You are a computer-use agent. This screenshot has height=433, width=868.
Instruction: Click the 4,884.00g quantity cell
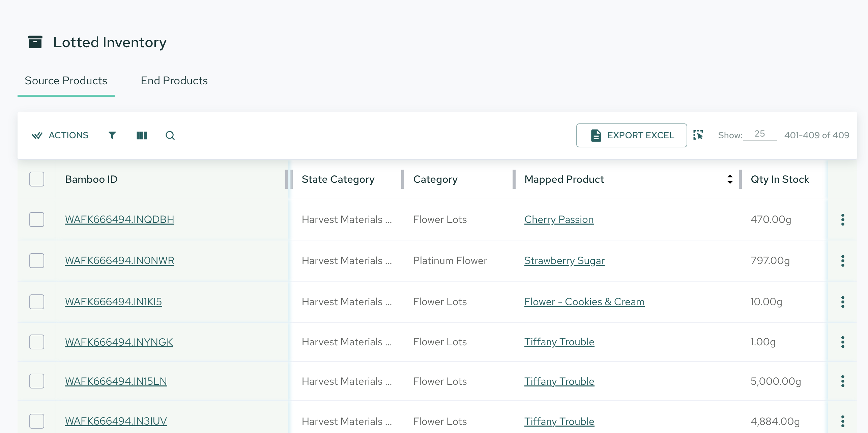tap(775, 422)
